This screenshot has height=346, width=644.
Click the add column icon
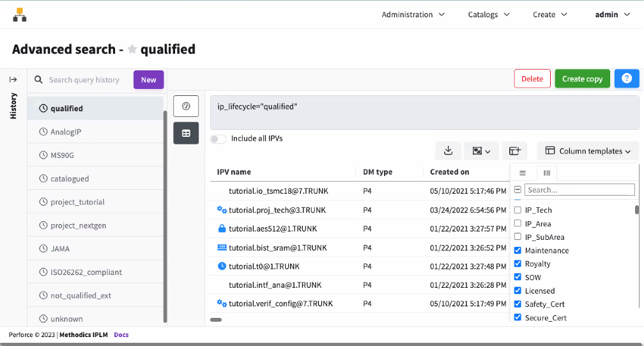pyautogui.click(x=514, y=151)
